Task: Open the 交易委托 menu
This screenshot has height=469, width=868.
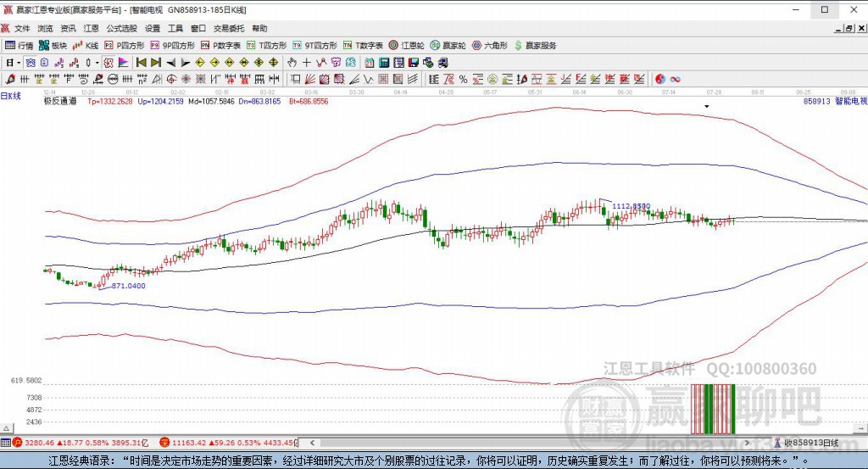Action: [229, 28]
